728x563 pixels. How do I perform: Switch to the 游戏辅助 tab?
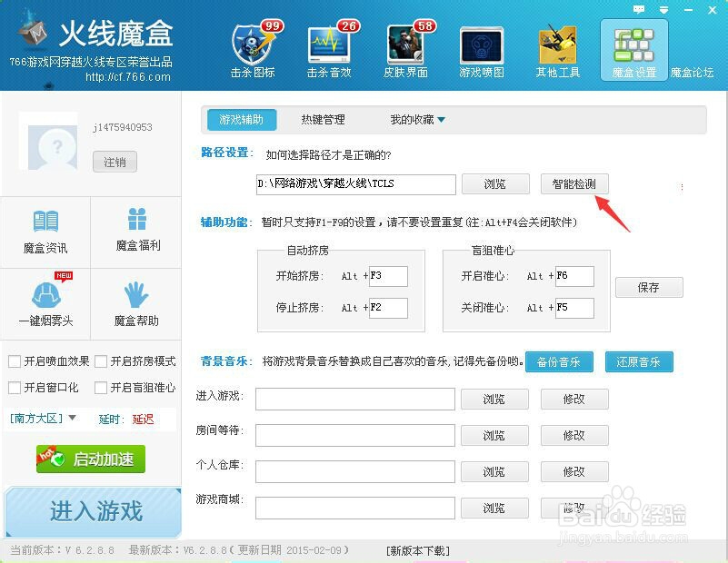(242, 120)
